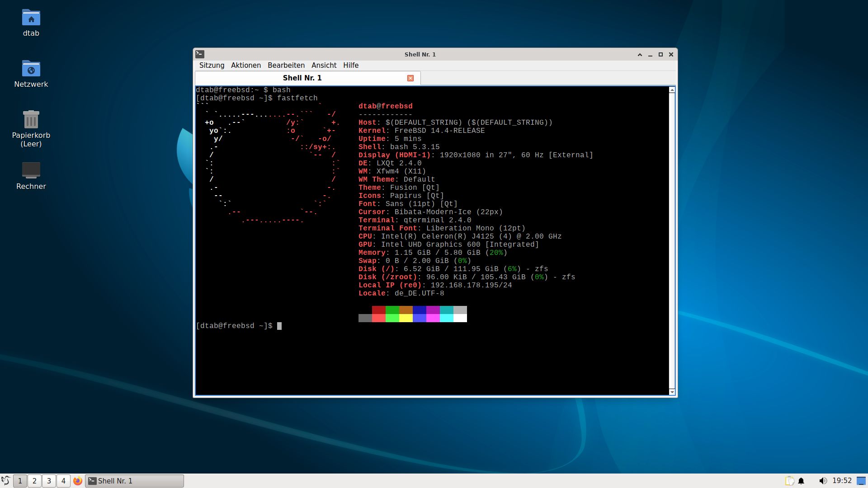The width and height of the screenshot is (868, 488).
Task: Click the Shell Nr. 1 taskbar button
Action: pyautogui.click(x=135, y=481)
